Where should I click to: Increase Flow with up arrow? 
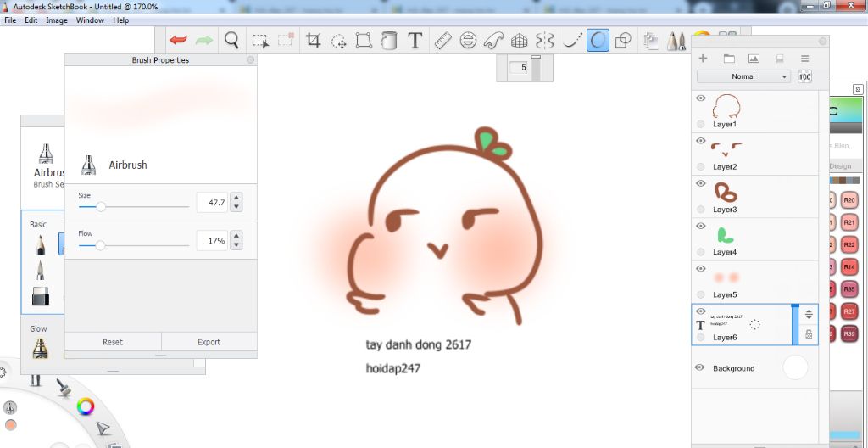(x=236, y=236)
